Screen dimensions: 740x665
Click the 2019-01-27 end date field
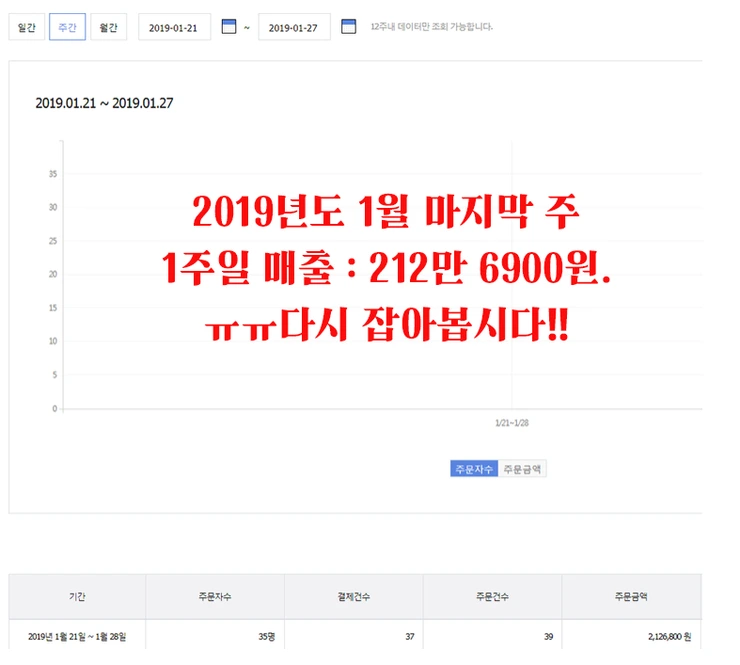pos(294,27)
